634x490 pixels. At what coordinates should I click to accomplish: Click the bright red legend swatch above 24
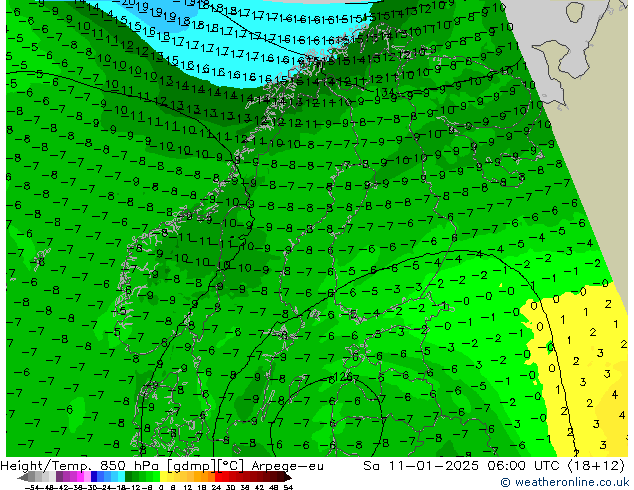click(218, 477)
